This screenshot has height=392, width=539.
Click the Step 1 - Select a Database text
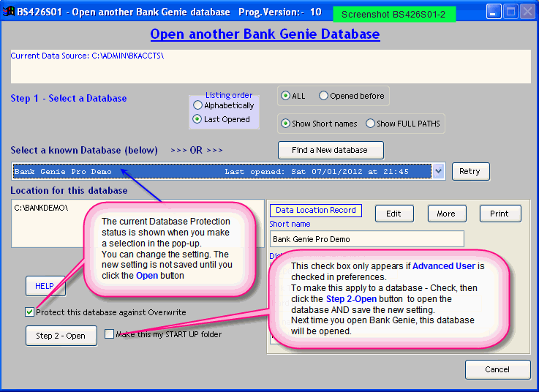pos(69,98)
